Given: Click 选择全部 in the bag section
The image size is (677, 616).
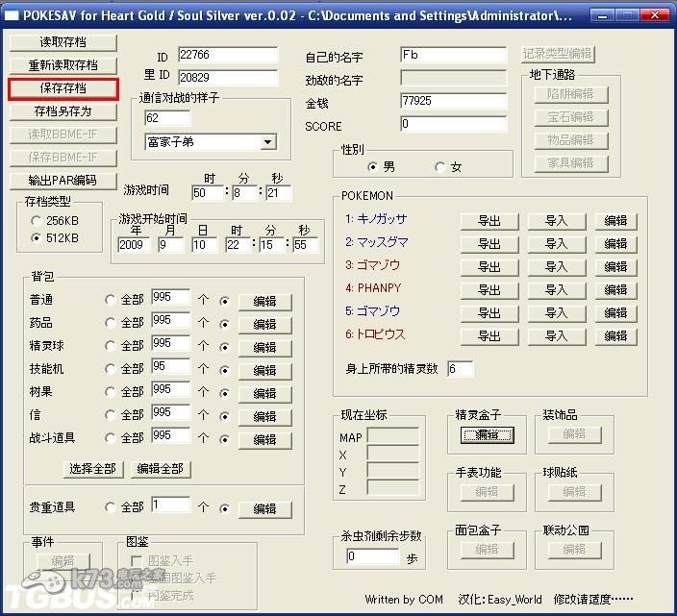Looking at the screenshot, I should [93, 469].
